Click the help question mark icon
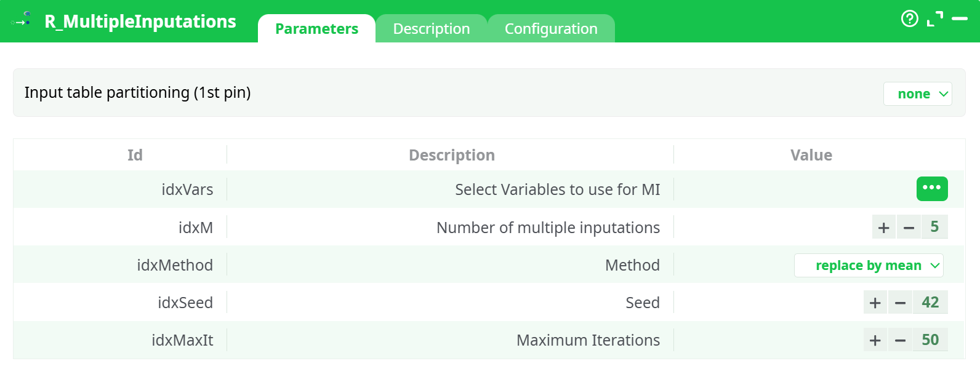Screen dimensions: 980x377 [909, 19]
